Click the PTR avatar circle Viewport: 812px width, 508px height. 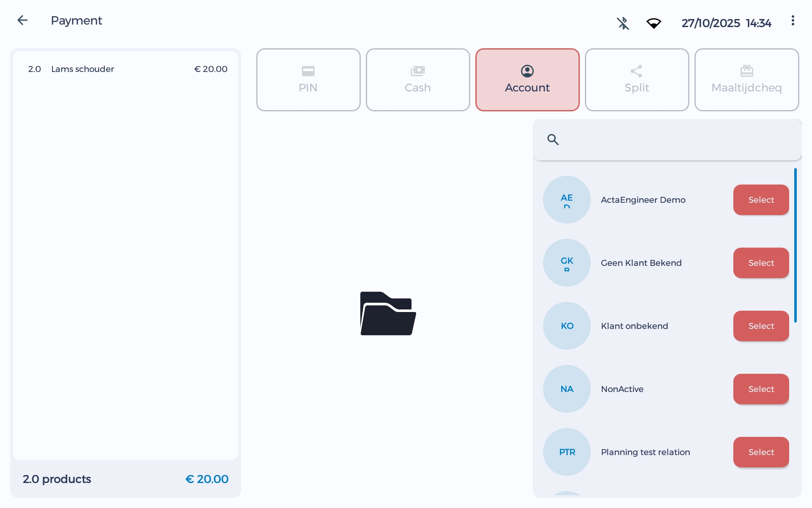click(x=567, y=452)
